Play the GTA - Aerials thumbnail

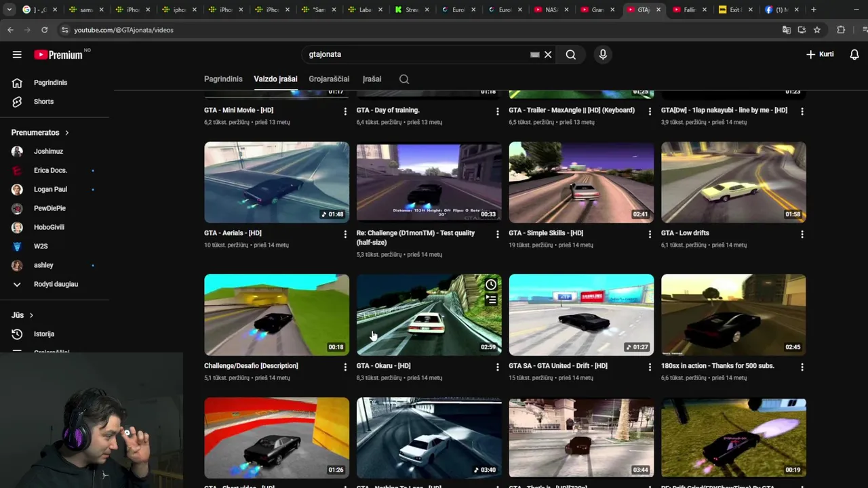277,182
